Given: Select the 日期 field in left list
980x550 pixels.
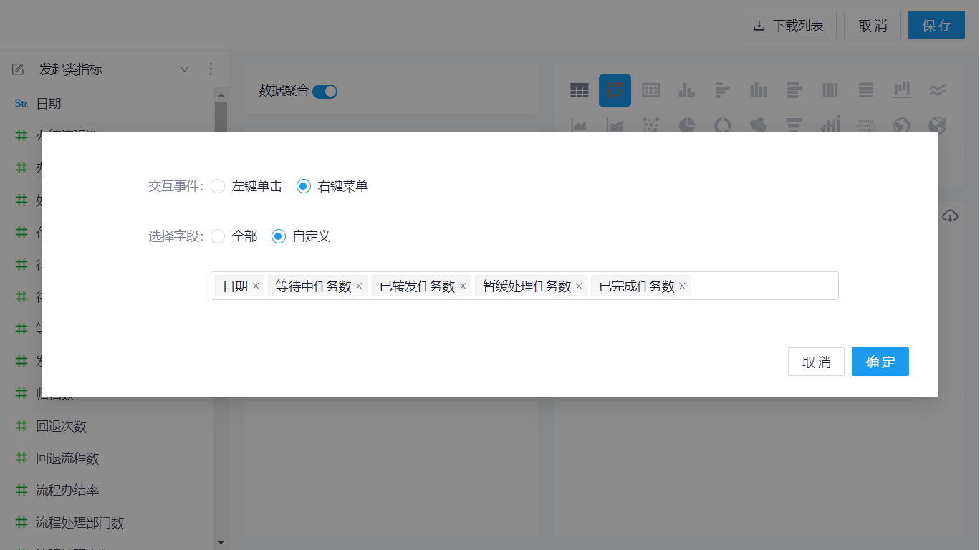Looking at the screenshot, I should point(49,104).
